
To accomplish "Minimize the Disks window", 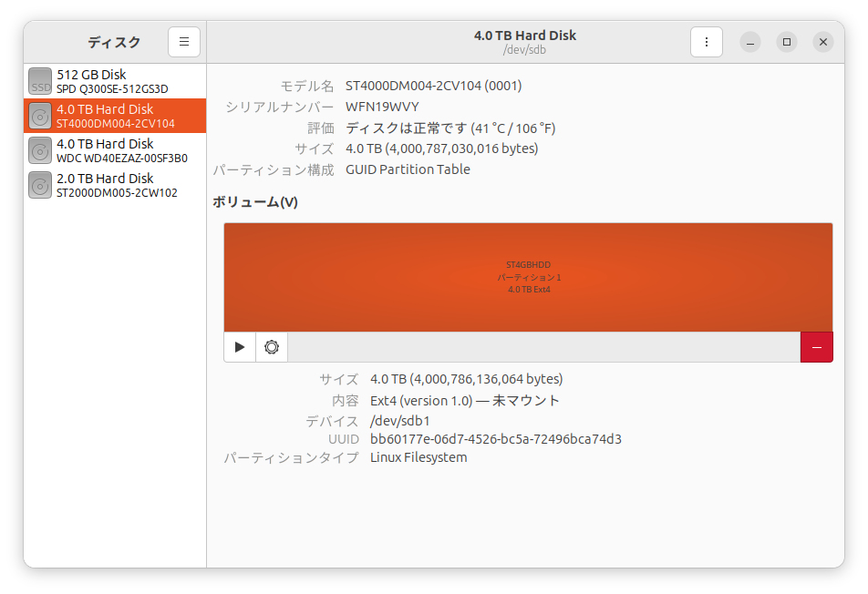I will [750, 42].
